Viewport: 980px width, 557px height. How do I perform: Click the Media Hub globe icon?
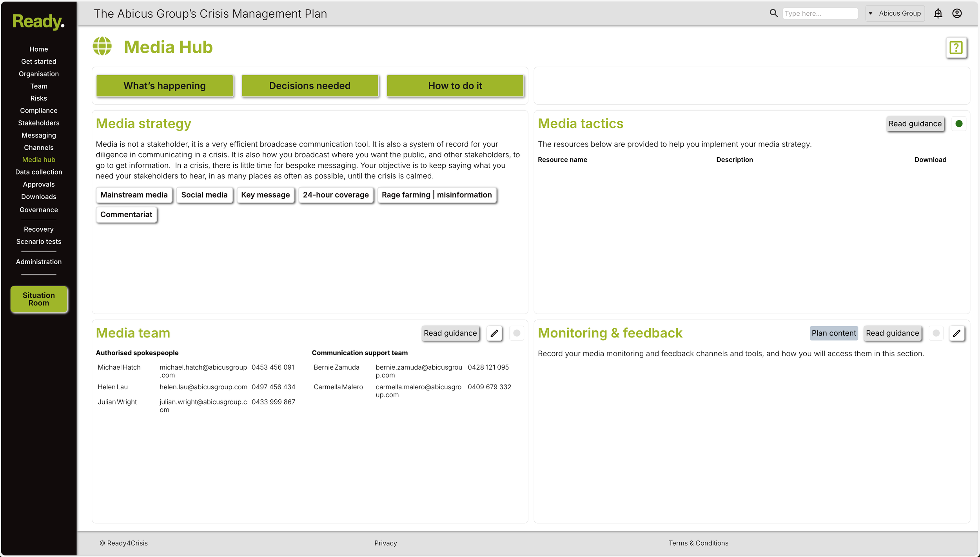point(102,47)
